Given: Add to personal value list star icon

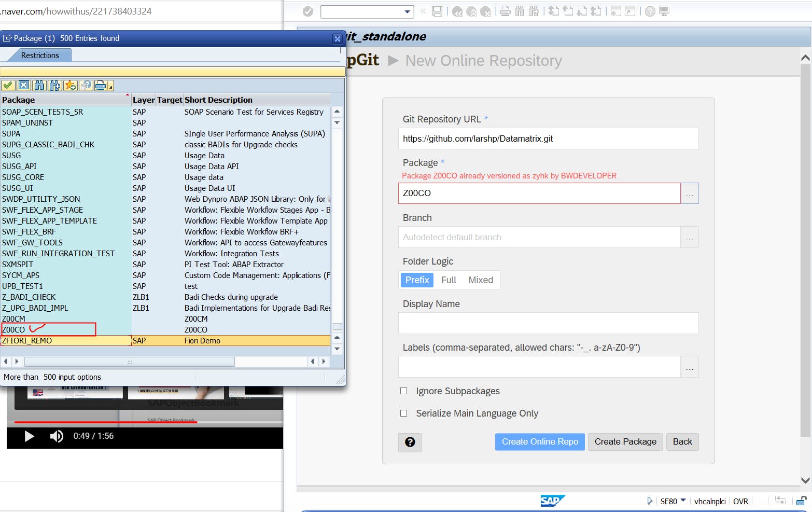Looking at the screenshot, I should tap(71, 85).
